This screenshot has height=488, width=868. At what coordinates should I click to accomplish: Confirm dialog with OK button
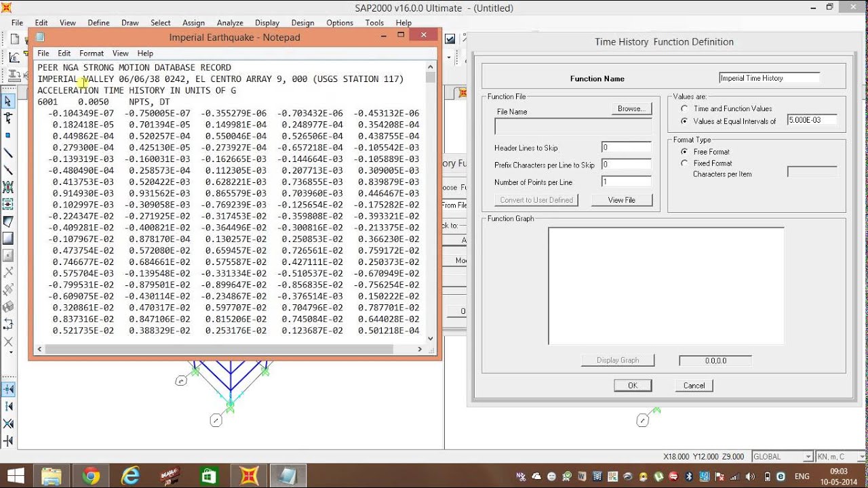pos(633,385)
